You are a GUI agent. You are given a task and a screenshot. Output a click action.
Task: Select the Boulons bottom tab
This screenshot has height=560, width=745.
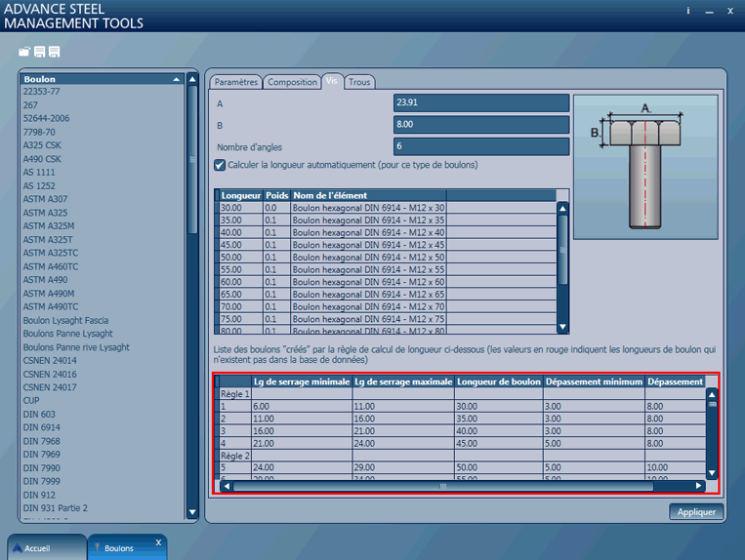127,547
